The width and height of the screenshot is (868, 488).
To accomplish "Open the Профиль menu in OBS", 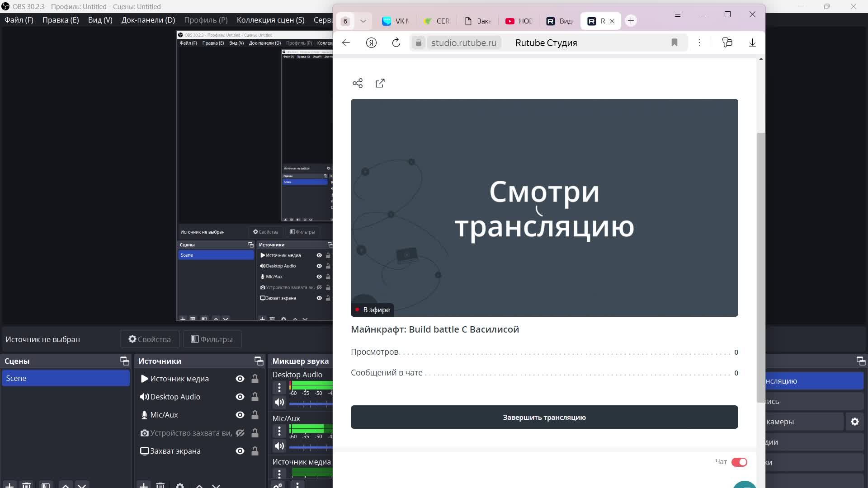I will (206, 20).
